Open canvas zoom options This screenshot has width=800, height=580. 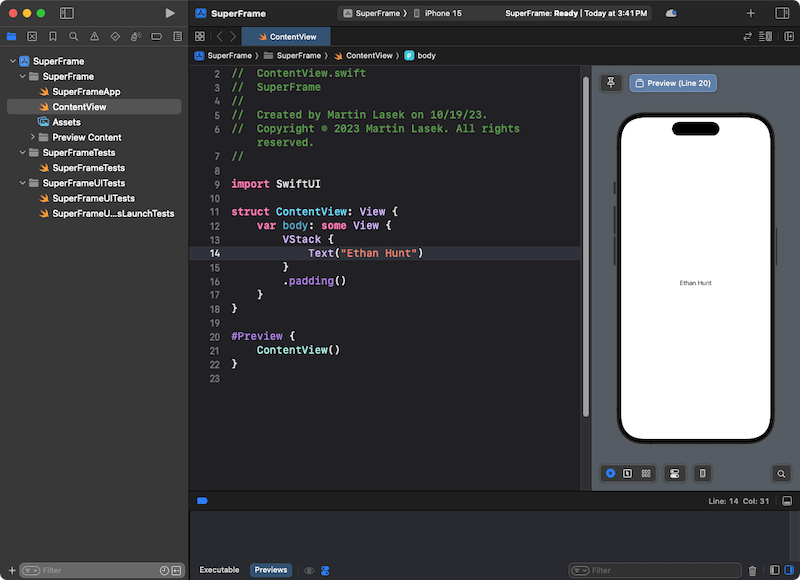coord(781,473)
